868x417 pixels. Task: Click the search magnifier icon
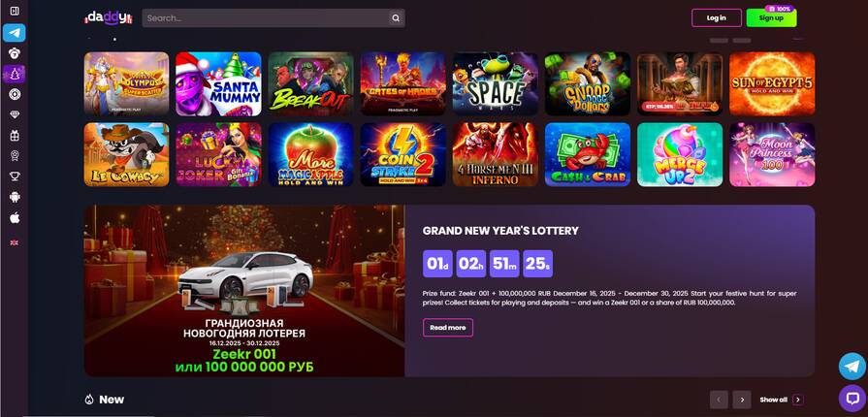click(396, 17)
